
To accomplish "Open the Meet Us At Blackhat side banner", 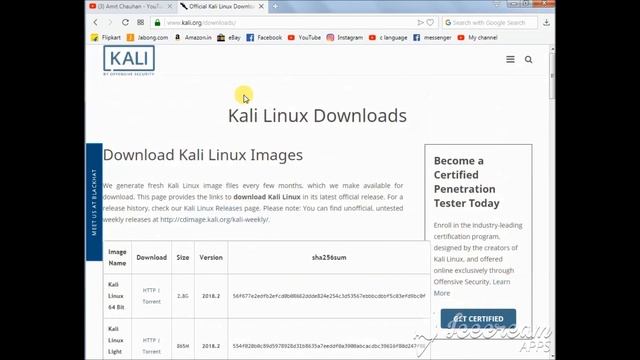I will coord(94,202).
